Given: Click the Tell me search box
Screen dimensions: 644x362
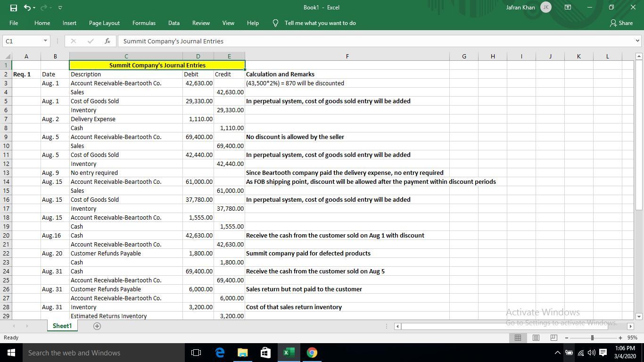Looking at the screenshot, I should (320, 23).
